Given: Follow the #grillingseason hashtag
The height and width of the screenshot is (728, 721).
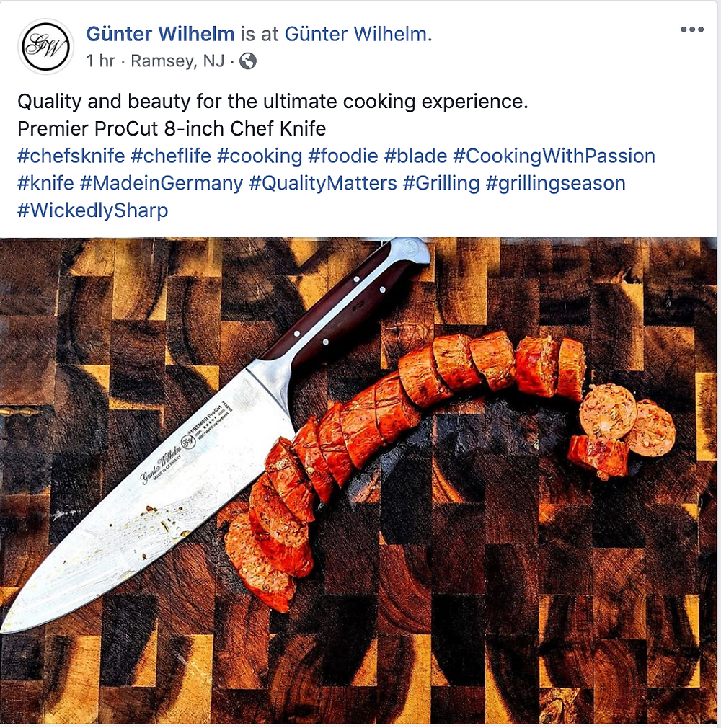Looking at the screenshot, I should pos(555,183).
